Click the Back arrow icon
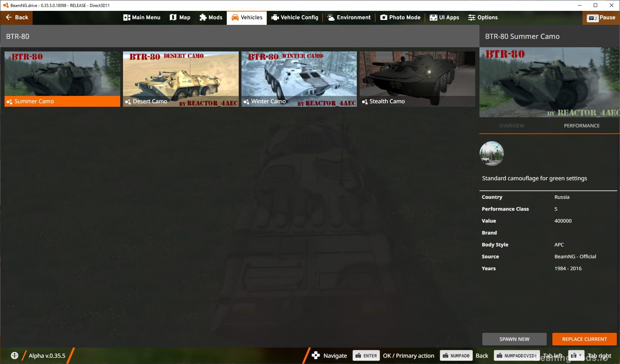 (x=9, y=17)
